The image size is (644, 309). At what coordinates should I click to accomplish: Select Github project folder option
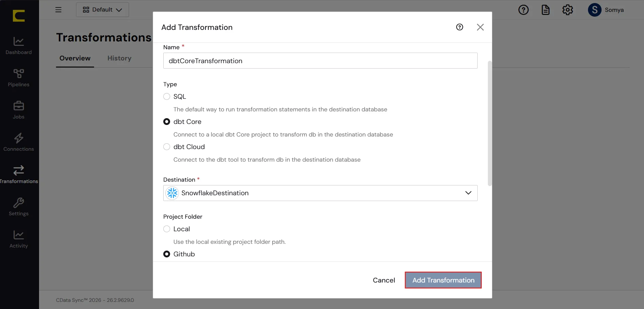click(x=167, y=254)
